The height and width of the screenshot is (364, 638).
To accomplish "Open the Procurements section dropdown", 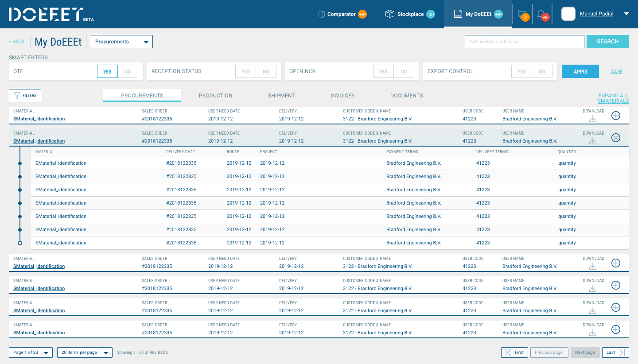I will tap(122, 42).
